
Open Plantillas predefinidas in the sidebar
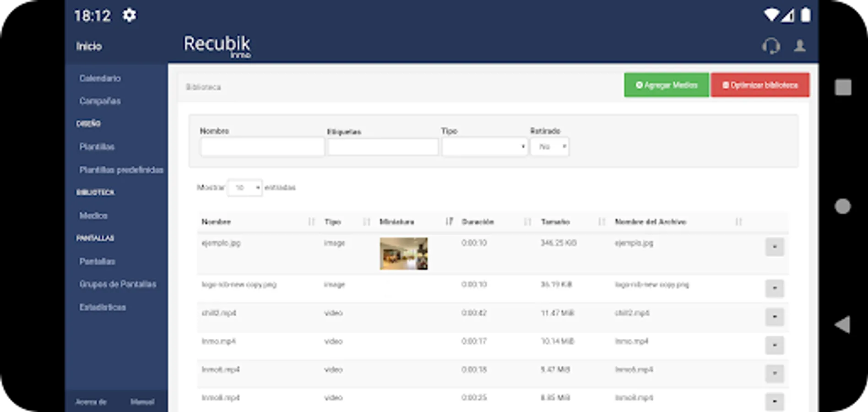click(121, 170)
